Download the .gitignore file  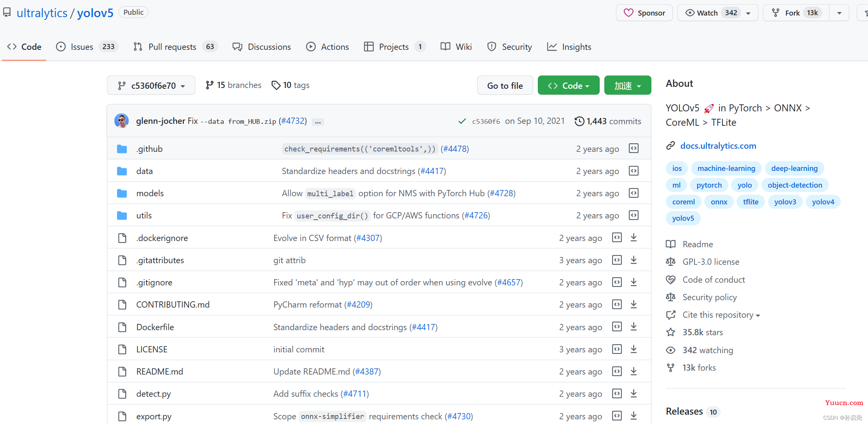click(633, 282)
